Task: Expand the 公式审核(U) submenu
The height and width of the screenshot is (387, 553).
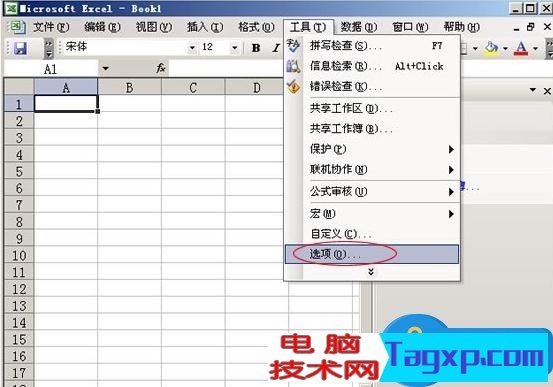Action: 451,192
